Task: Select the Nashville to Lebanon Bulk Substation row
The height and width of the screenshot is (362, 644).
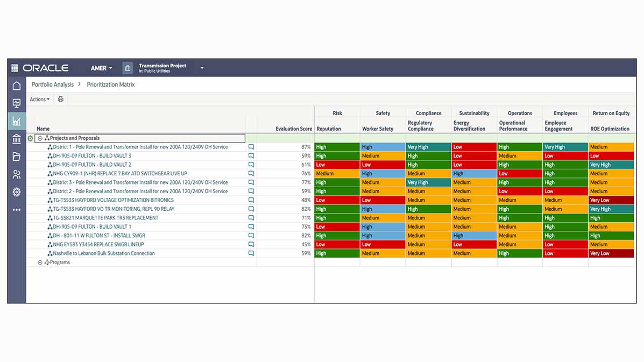Action: [x=103, y=253]
